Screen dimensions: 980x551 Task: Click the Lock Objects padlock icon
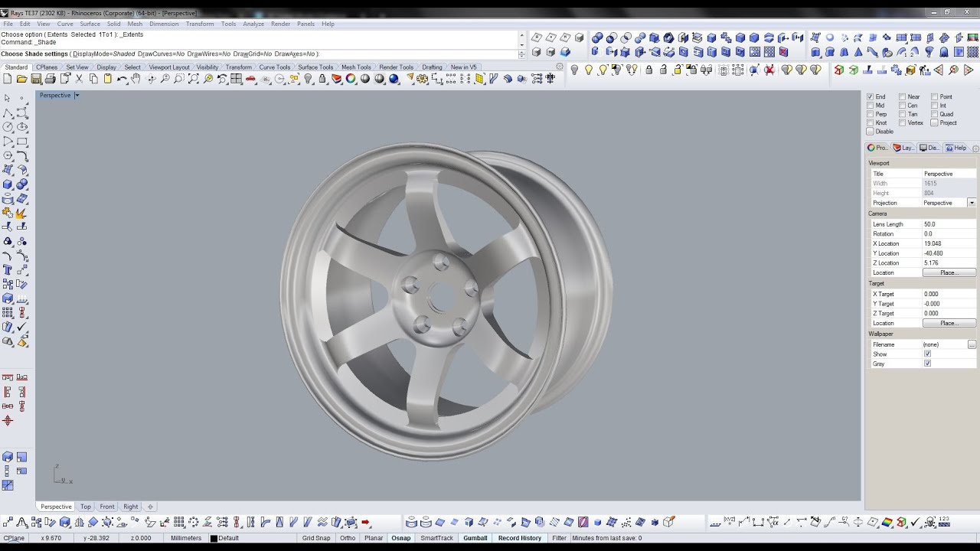(x=649, y=70)
